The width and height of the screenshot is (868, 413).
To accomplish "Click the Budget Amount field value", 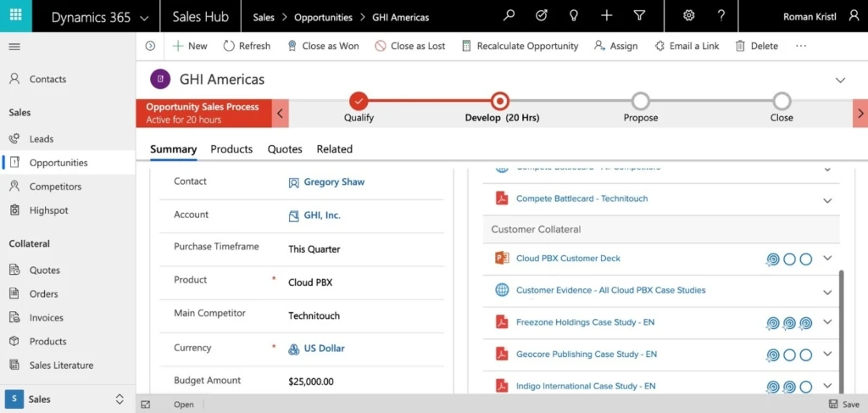I will pos(311,382).
